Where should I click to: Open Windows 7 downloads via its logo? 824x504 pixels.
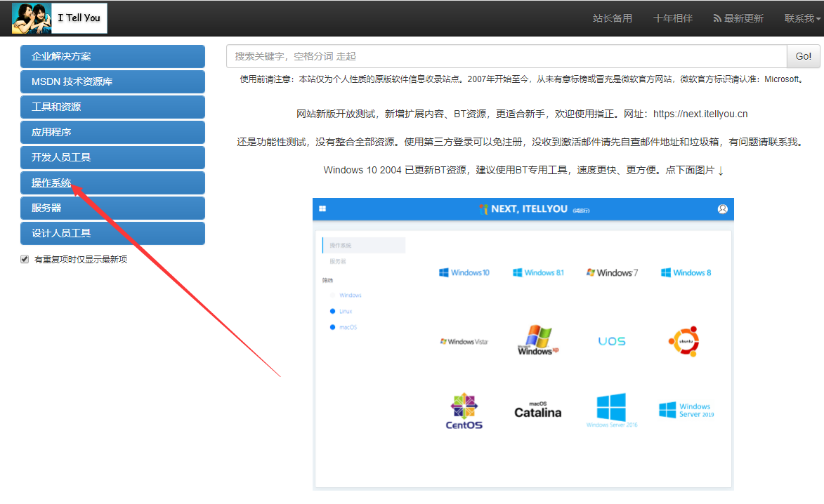pos(612,272)
